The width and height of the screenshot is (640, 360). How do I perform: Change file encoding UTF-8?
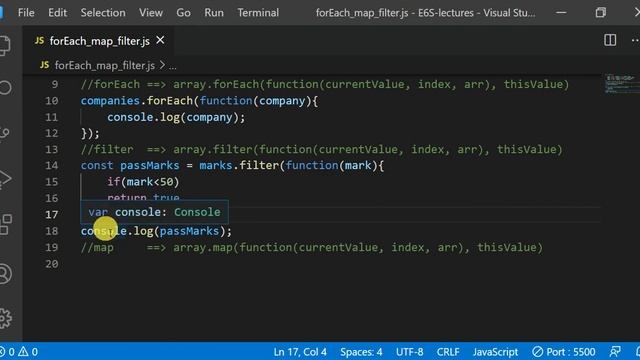click(x=409, y=351)
